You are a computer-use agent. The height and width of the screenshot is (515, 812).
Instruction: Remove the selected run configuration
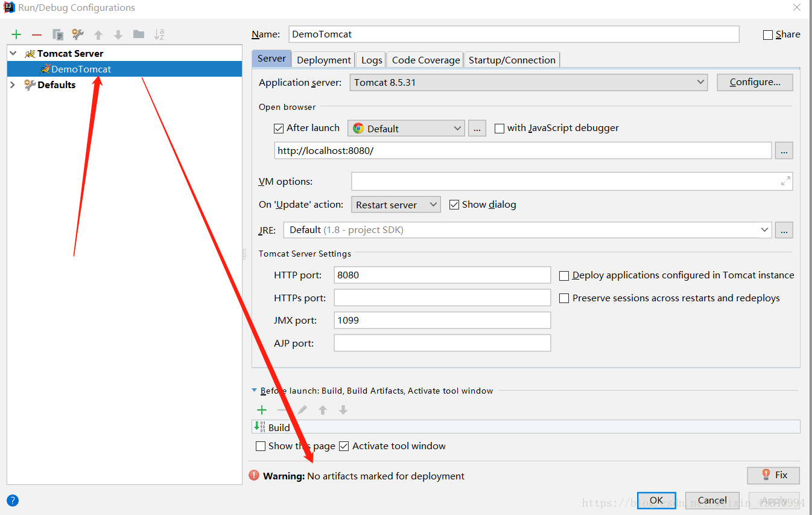pyautogui.click(x=37, y=35)
